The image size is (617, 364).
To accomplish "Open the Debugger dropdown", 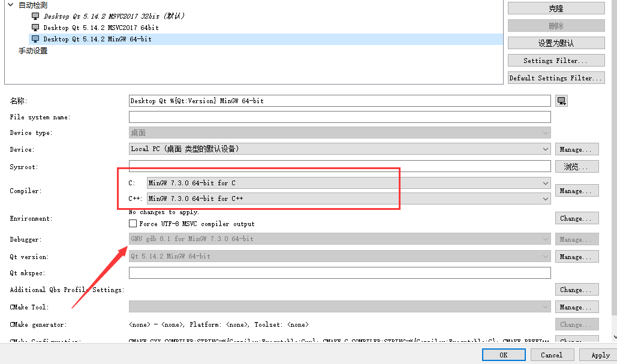I will pos(339,239).
